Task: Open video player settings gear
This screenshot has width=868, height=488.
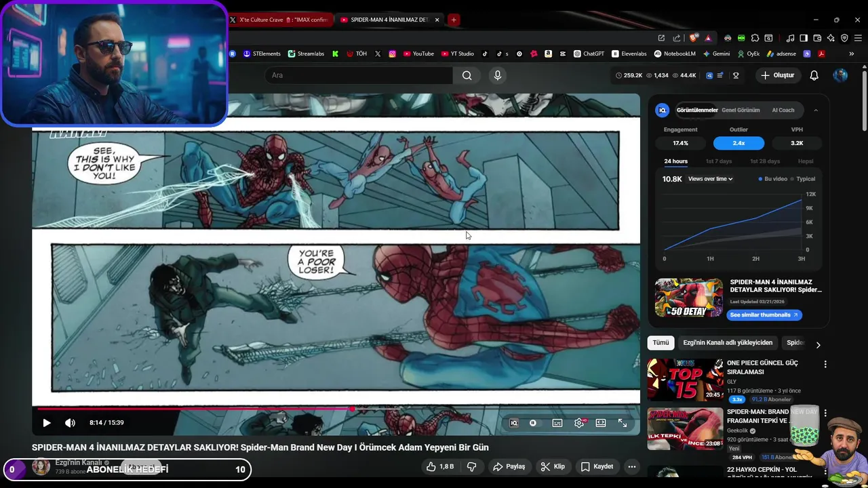Action: coord(579,423)
